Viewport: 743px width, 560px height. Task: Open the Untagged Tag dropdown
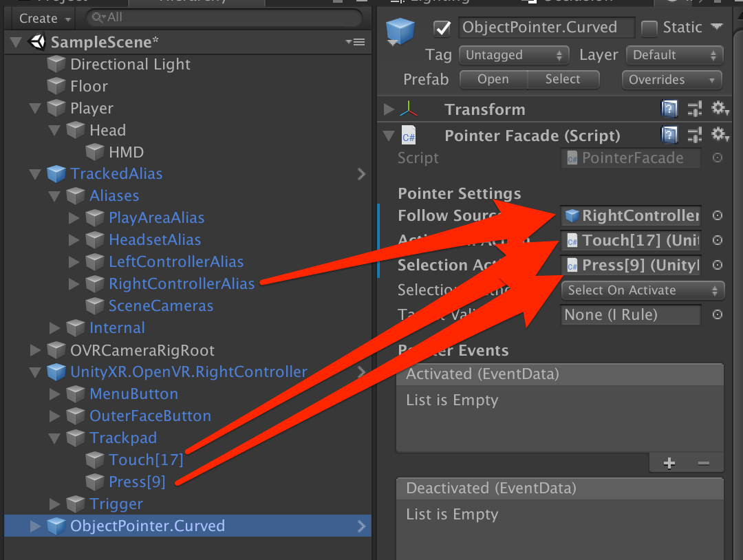514,55
